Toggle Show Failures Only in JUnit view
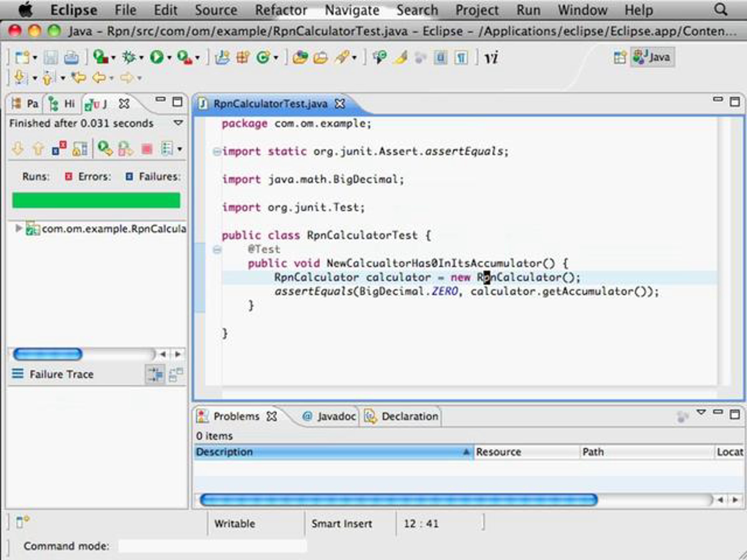The image size is (747, 560). point(59,148)
